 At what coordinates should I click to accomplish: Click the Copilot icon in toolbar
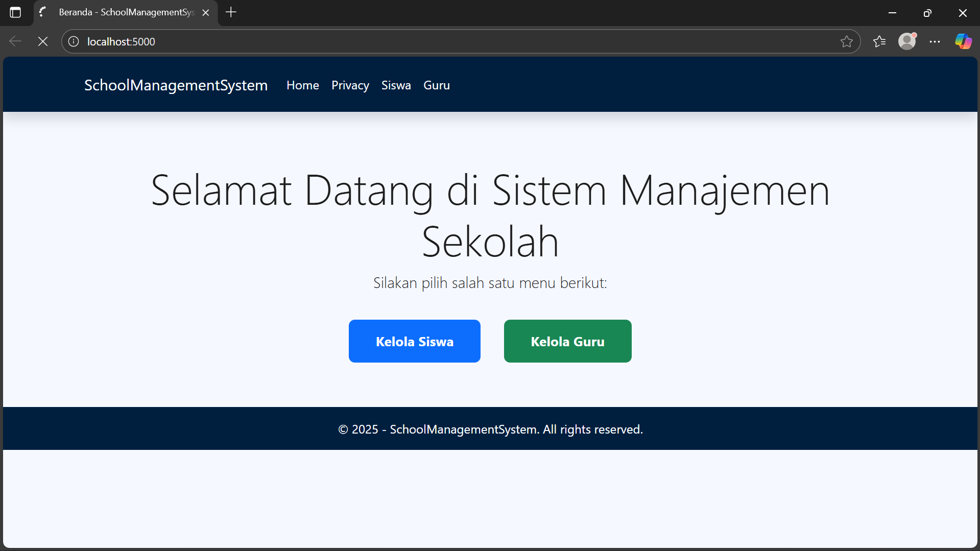962,41
